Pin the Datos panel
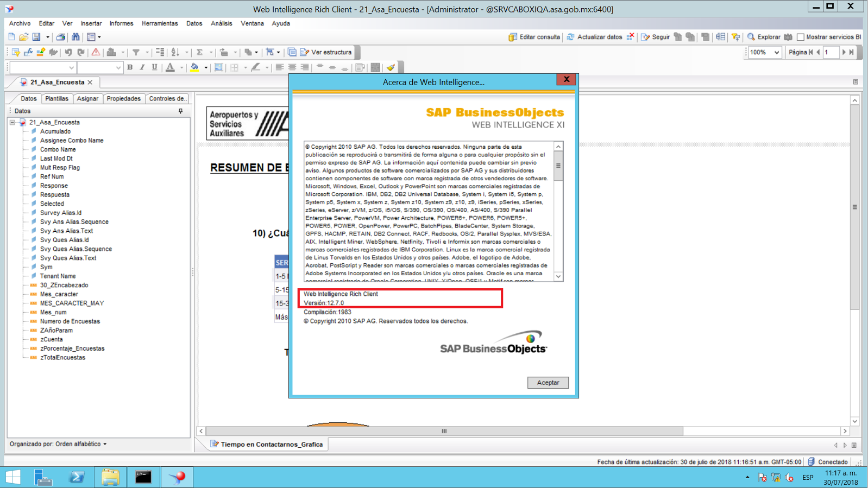This screenshot has height=488, width=868. pos(181,111)
